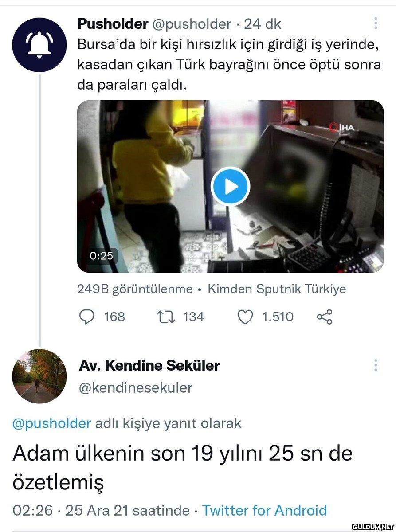The image size is (396, 532).
Task: Play the embedded Bursa video
Action: click(231, 186)
